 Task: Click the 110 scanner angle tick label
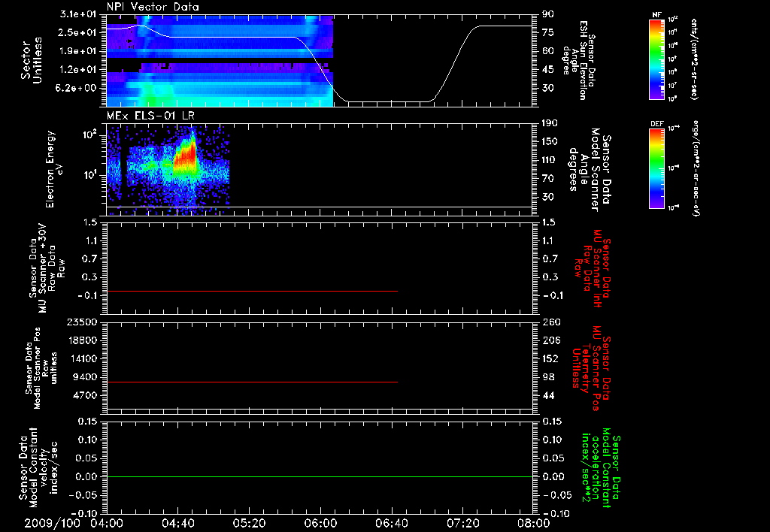[550, 160]
